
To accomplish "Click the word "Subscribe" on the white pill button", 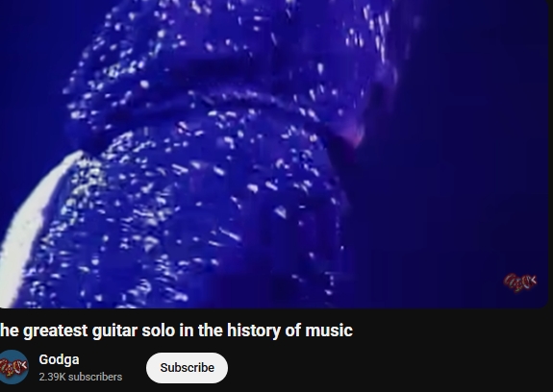I will point(187,368).
